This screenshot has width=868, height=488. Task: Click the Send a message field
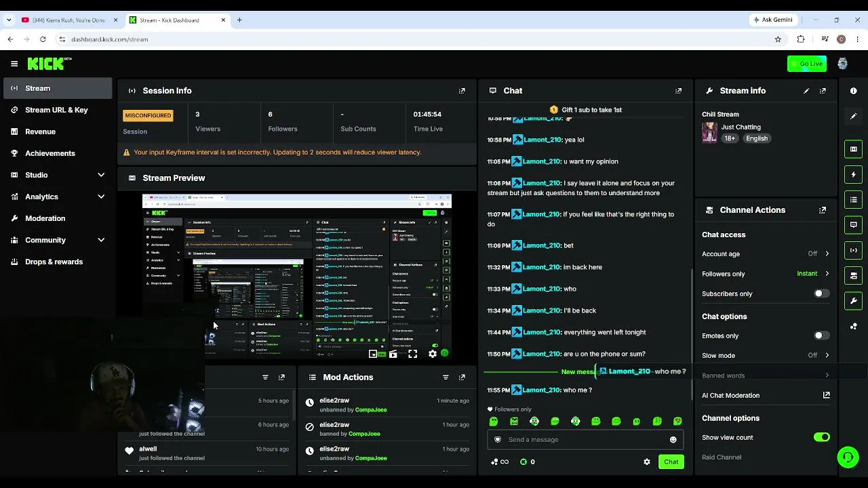585,440
